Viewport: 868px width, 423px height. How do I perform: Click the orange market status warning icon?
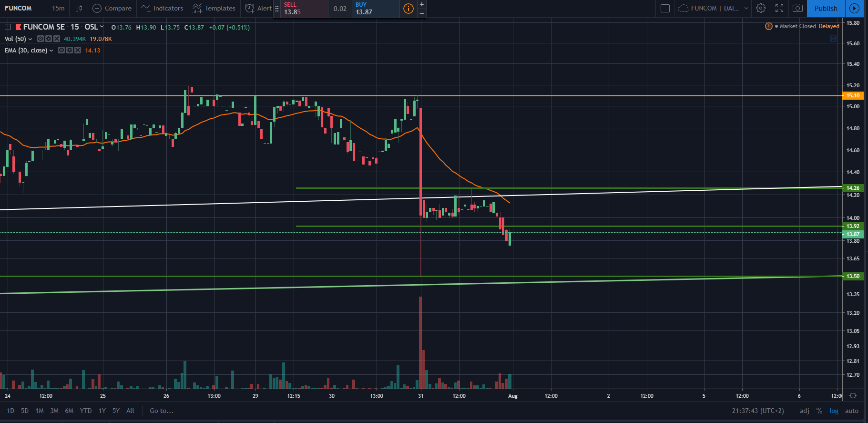point(768,26)
